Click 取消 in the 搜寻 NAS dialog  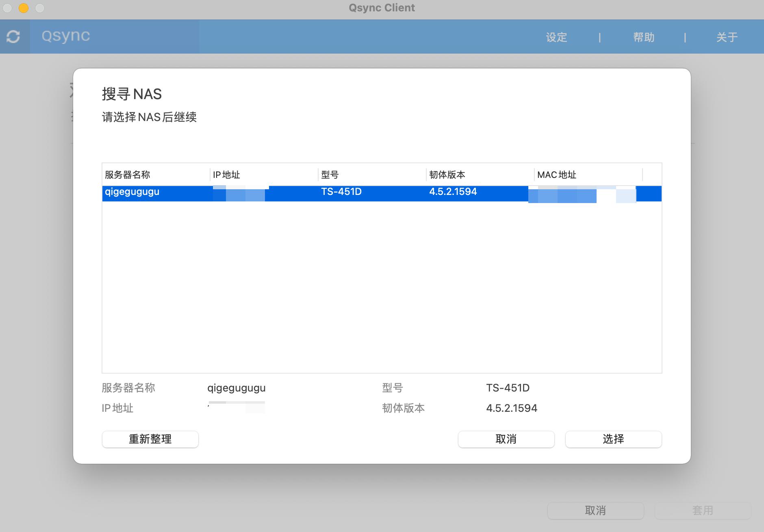pos(506,439)
